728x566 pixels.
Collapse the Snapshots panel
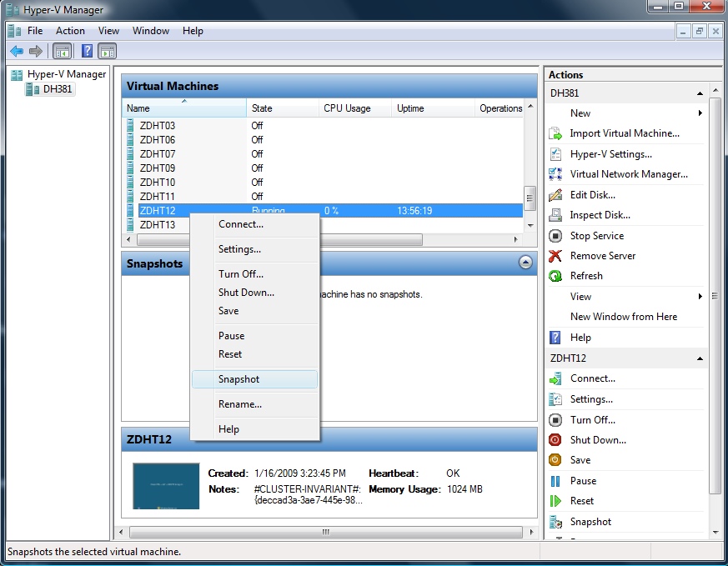tap(525, 262)
